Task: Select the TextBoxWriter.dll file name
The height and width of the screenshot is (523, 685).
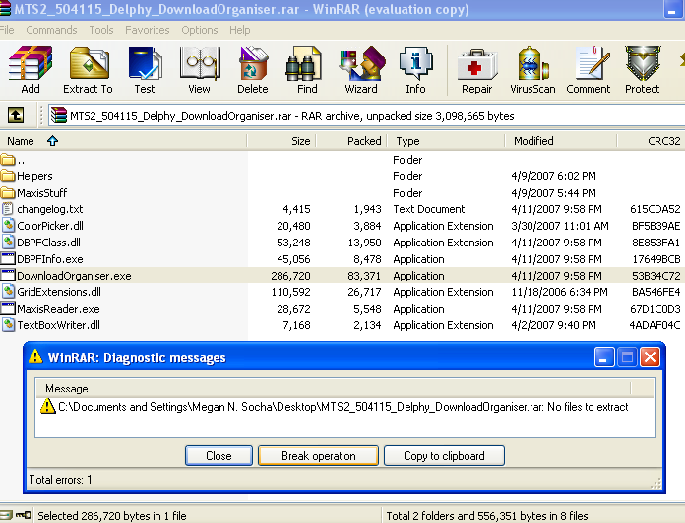Action: pyautogui.click(x=59, y=325)
